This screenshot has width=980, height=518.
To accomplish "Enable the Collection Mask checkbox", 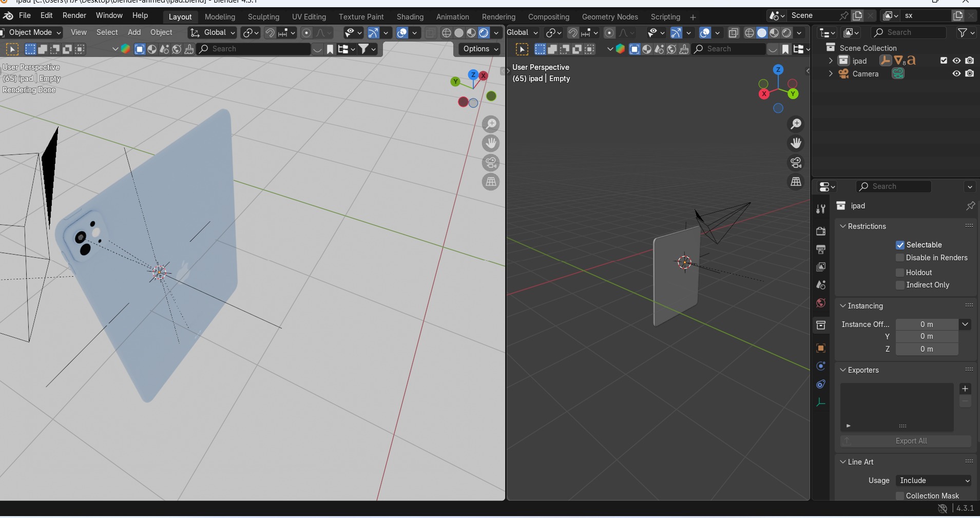I will (900, 495).
